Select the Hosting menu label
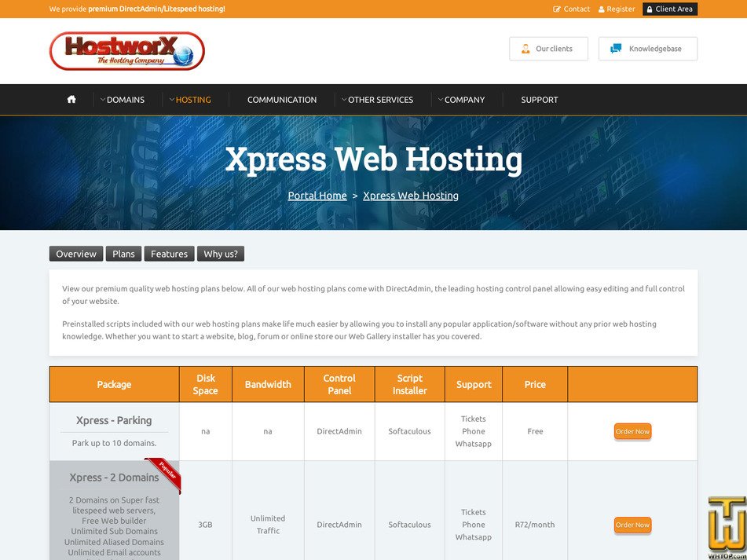This screenshot has height=560, width=747. [193, 100]
